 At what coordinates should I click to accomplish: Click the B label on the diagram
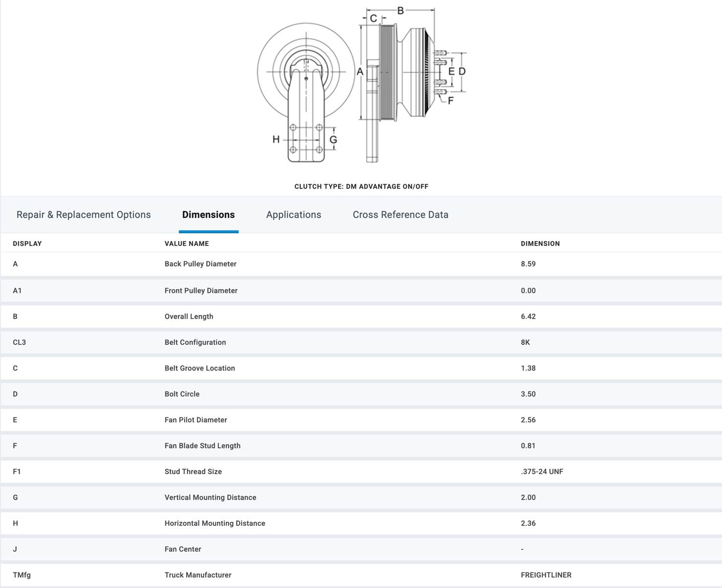pos(400,10)
